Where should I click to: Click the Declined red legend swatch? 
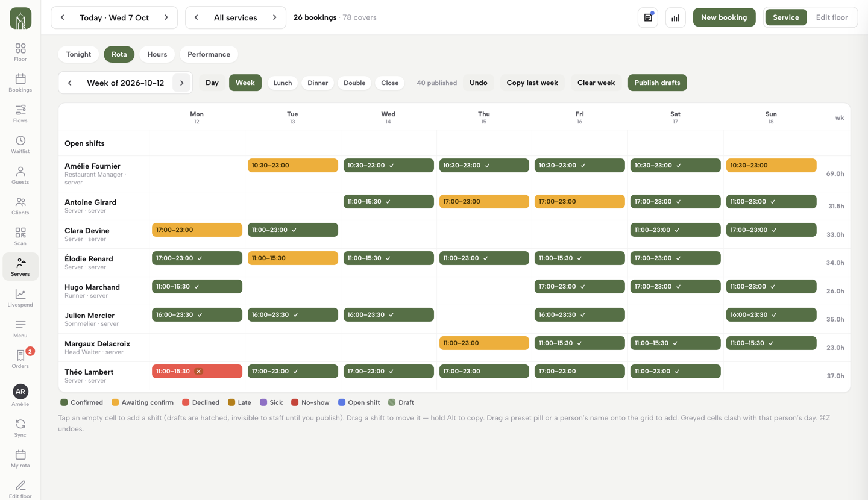[186, 402]
